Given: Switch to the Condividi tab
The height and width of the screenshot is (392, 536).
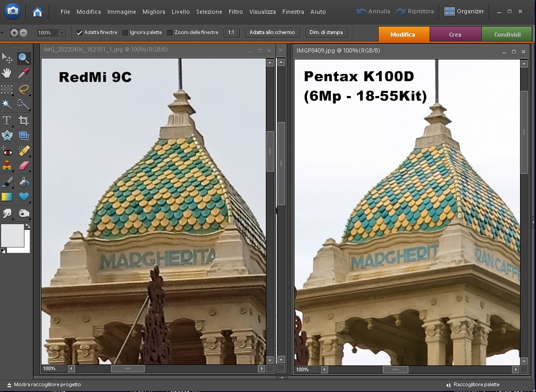Looking at the screenshot, I should pyautogui.click(x=507, y=34).
